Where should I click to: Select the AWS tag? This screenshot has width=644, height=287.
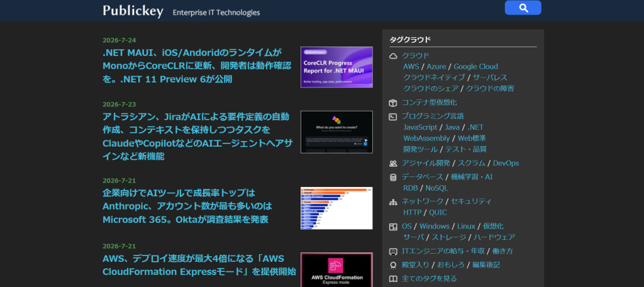click(x=411, y=67)
